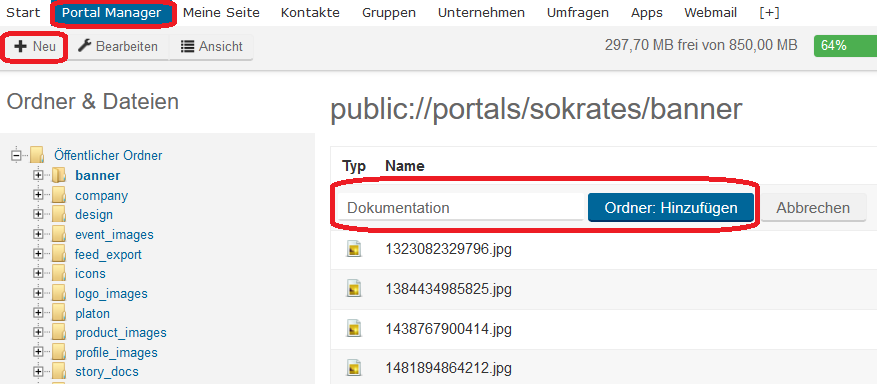Click the Neu button
Viewport: 877px width, 384px height.
coord(35,46)
